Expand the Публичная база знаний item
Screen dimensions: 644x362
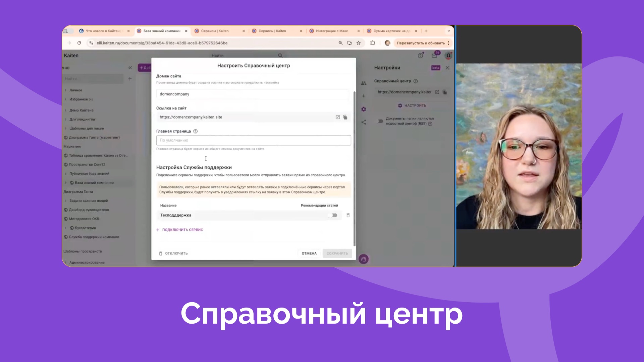point(66,174)
